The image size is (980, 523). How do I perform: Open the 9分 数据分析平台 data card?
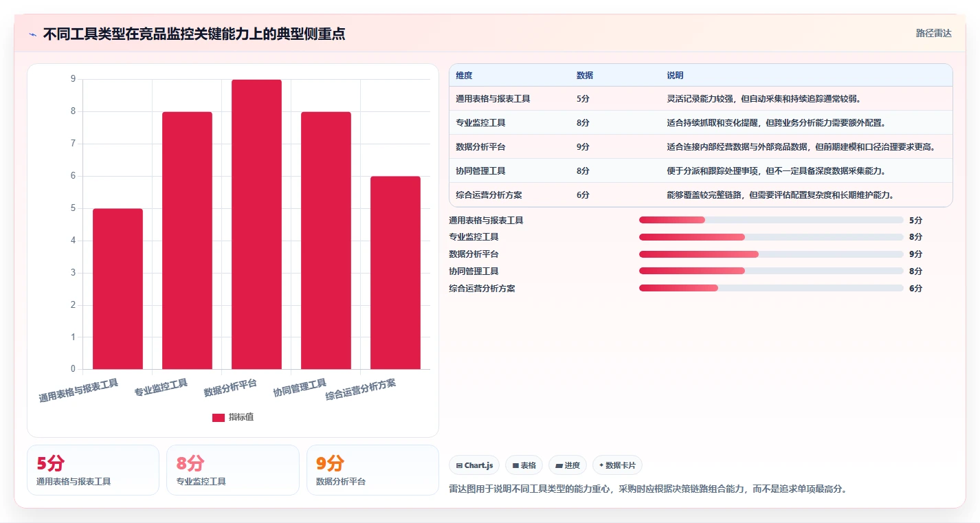372,470
